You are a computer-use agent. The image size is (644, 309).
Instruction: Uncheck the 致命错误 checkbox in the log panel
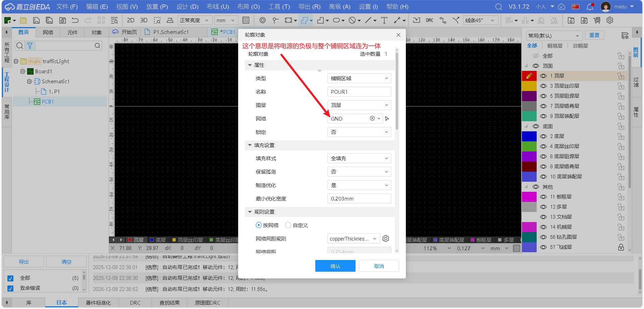coord(10,288)
